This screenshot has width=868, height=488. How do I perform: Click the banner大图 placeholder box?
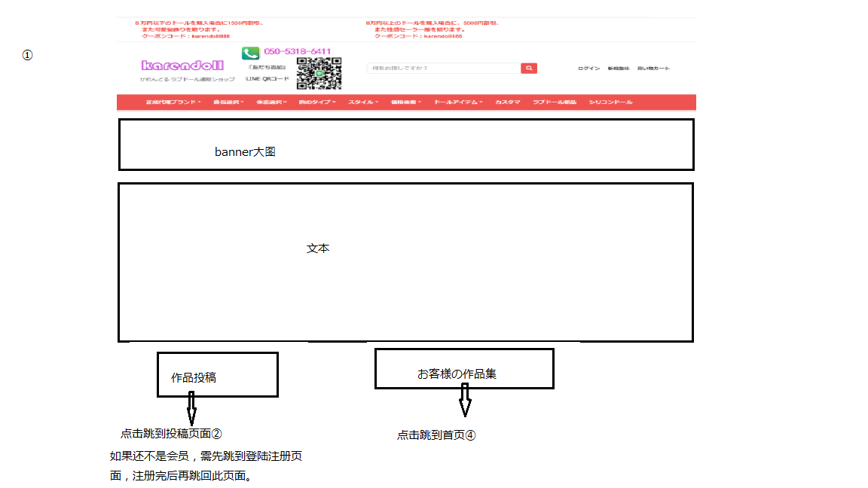pyautogui.click(x=406, y=145)
